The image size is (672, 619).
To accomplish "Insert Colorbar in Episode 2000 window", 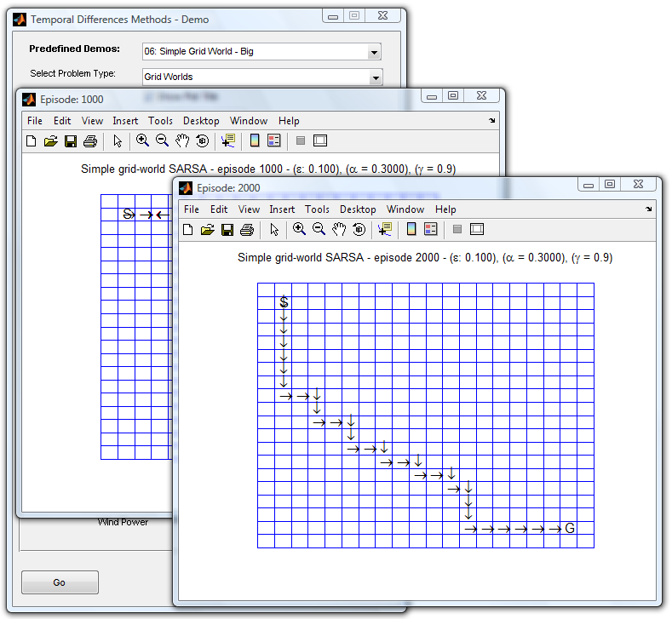I will coord(411,229).
